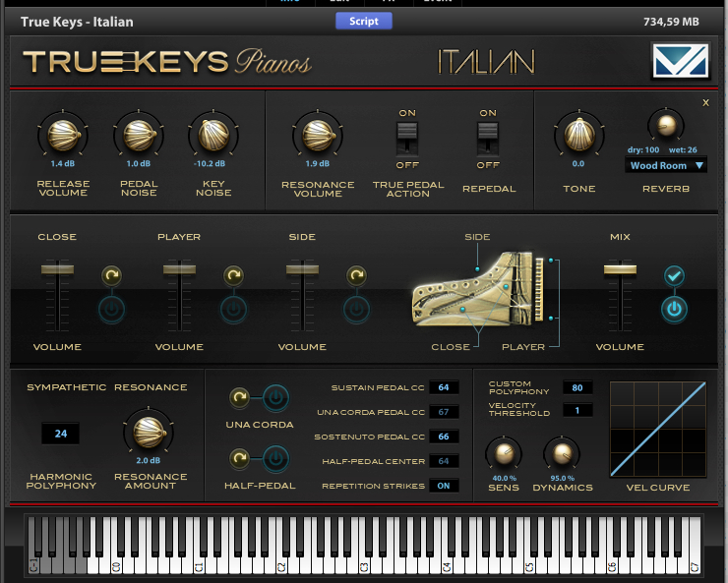Click the 2.0 dB resonance amount value

pyautogui.click(x=149, y=460)
